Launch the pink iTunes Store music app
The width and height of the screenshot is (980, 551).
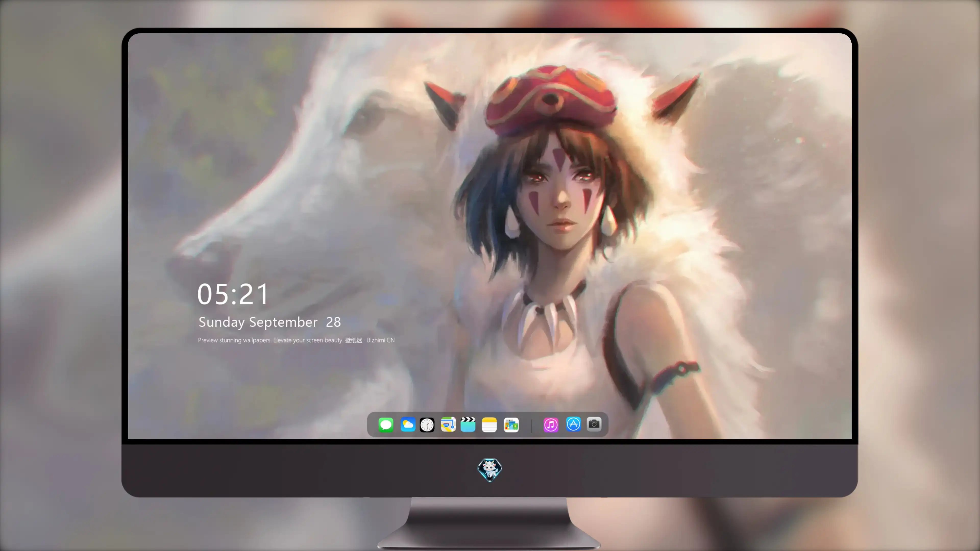[550, 425]
